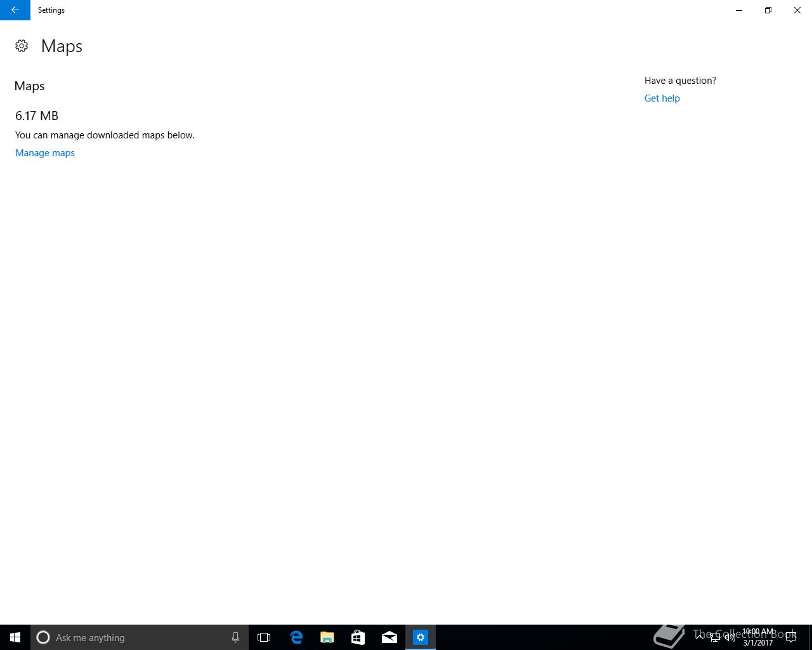
Task: Open the Get help link
Action: click(x=662, y=98)
